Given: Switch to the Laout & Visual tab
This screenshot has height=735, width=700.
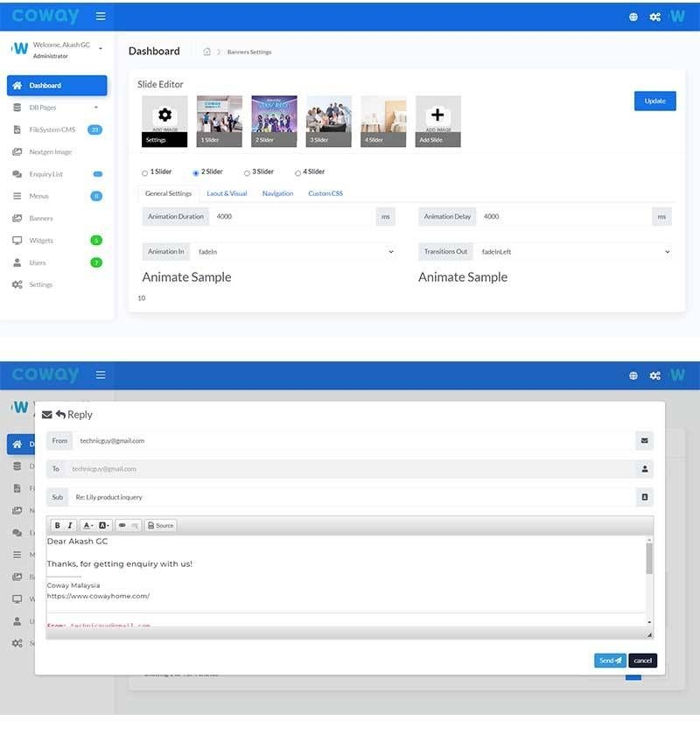Looking at the screenshot, I should pos(227,193).
